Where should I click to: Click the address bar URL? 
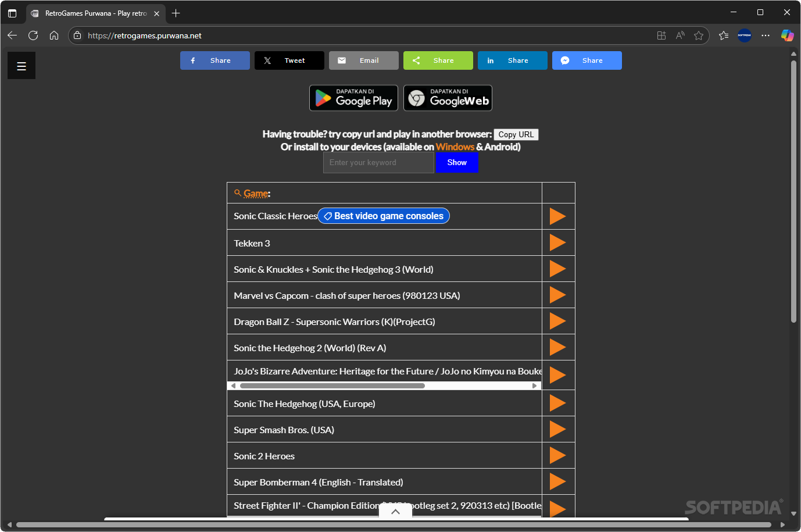(145, 35)
